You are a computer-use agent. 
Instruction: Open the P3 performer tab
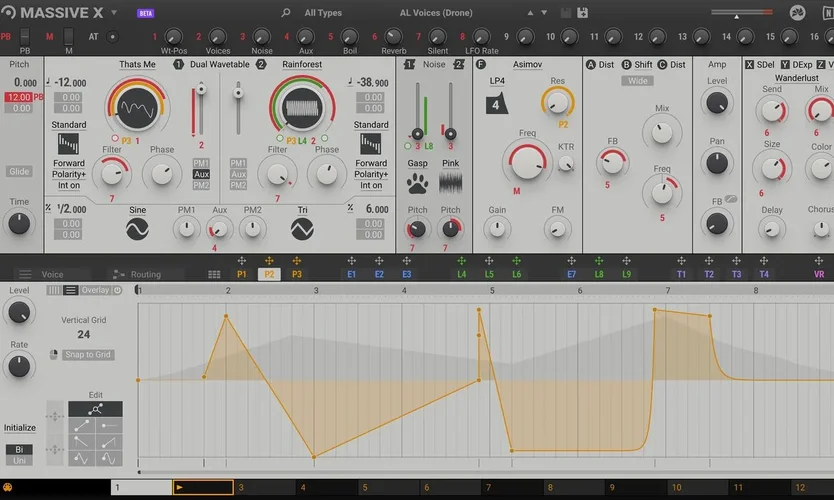point(297,273)
